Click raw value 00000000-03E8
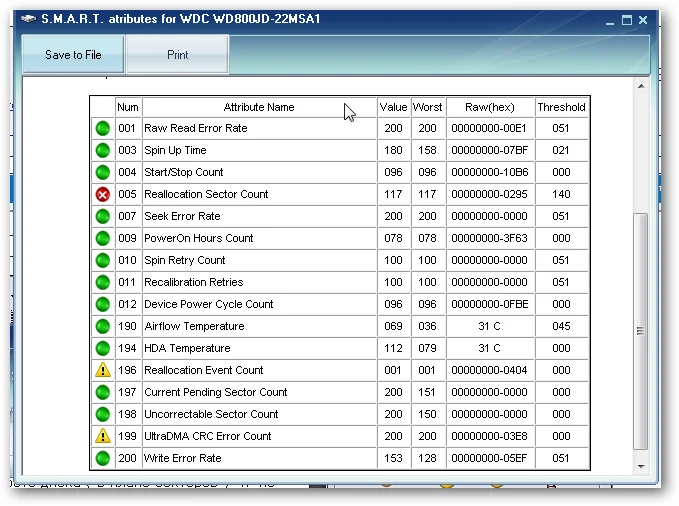 [489, 436]
